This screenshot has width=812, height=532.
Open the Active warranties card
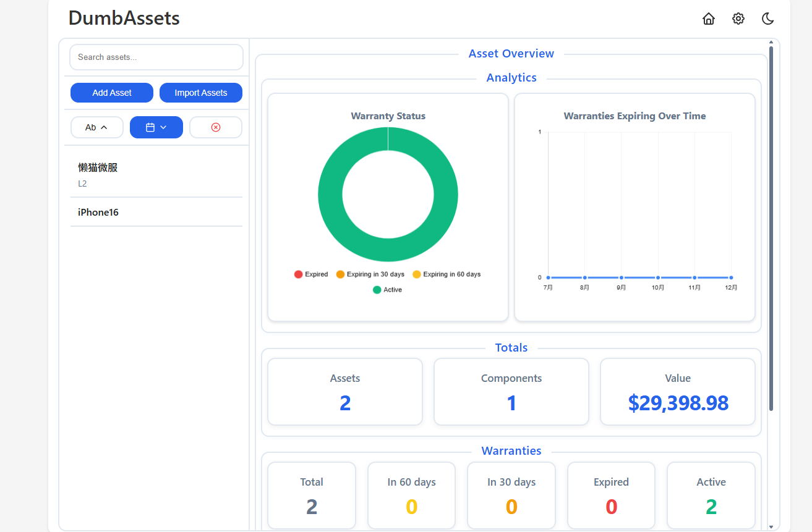coord(711,496)
